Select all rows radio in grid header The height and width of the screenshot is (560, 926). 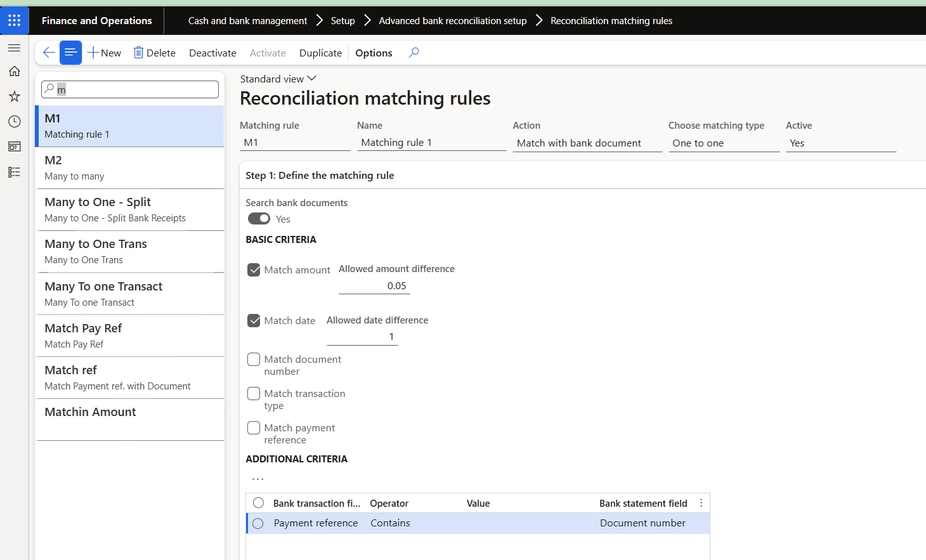[x=258, y=503]
